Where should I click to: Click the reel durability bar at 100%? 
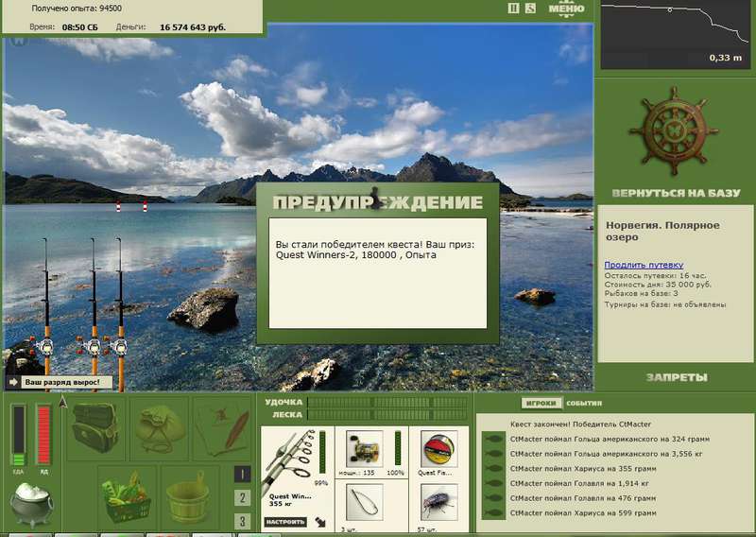pos(398,448)
